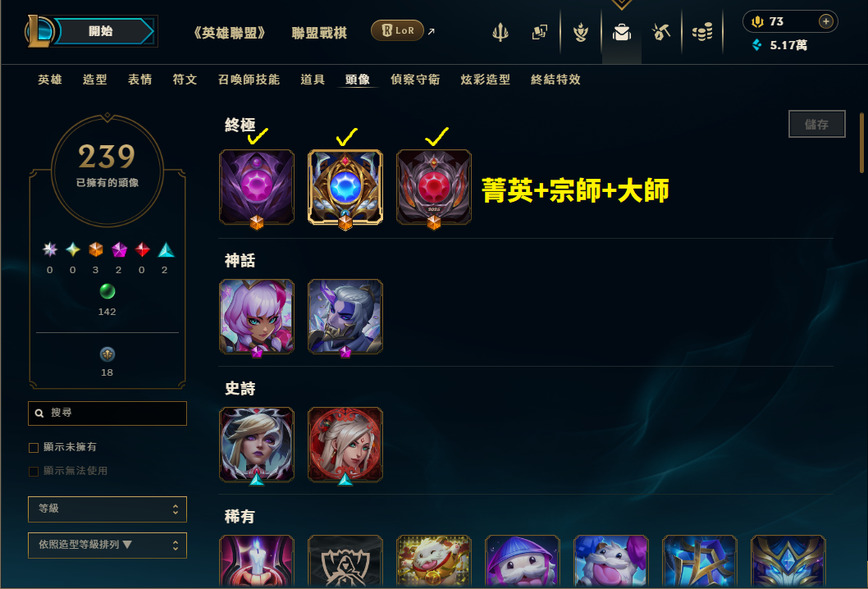The width and height of the screenshot is (868, 589).
Task: Open the Clash trident icon
Action: (500, 32)
